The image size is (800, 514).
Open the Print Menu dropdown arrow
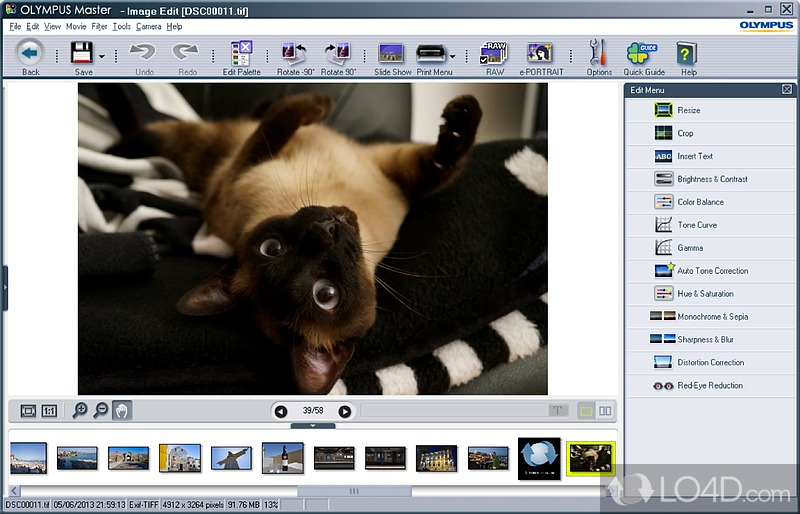(x=452, y=57)
